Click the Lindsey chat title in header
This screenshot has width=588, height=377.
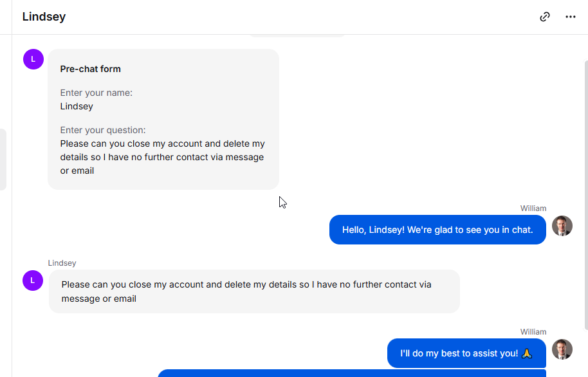44,17
